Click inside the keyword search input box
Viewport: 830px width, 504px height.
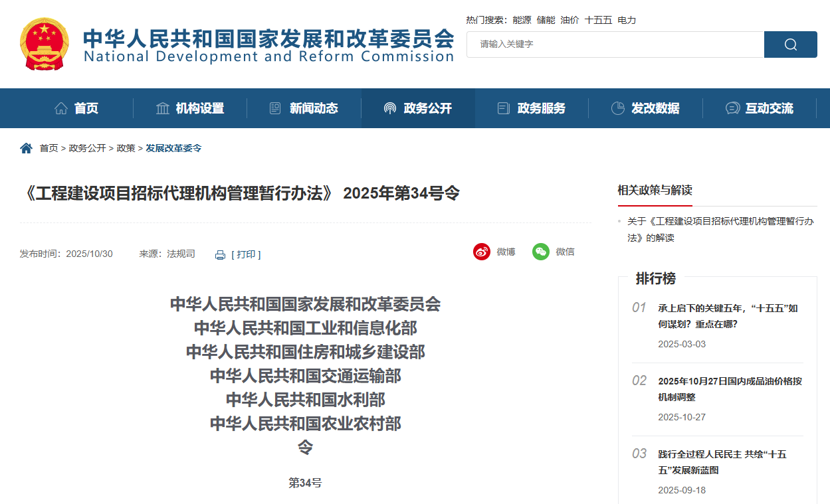pos(611,44)
